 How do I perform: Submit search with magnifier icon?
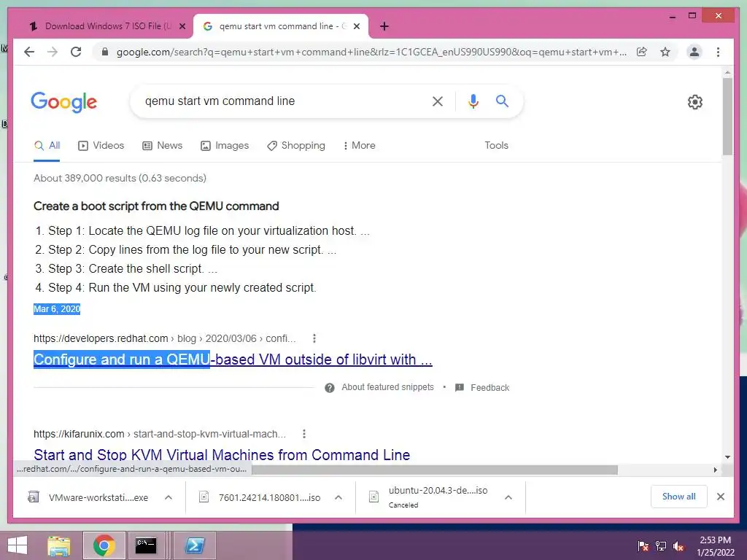(x=502, y=101)
